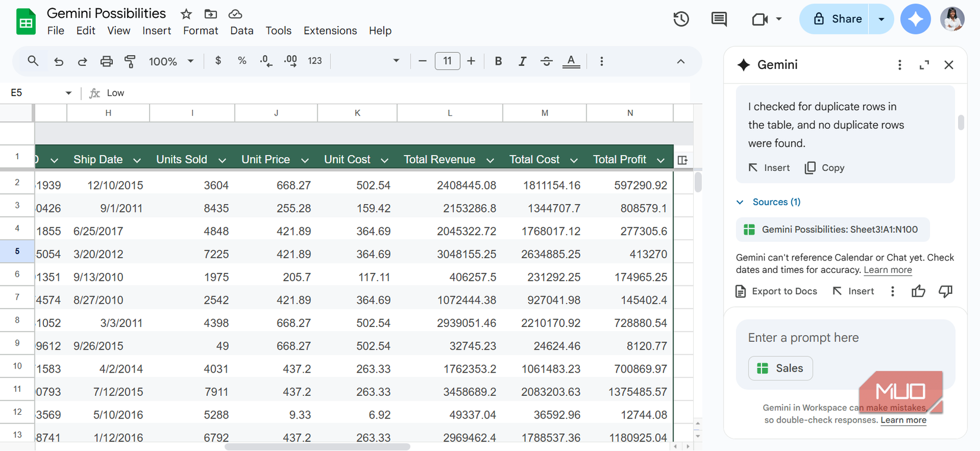Viewport: 980px width, 451px height.
Task: Open the text color picker
Action: coord(571,61)
